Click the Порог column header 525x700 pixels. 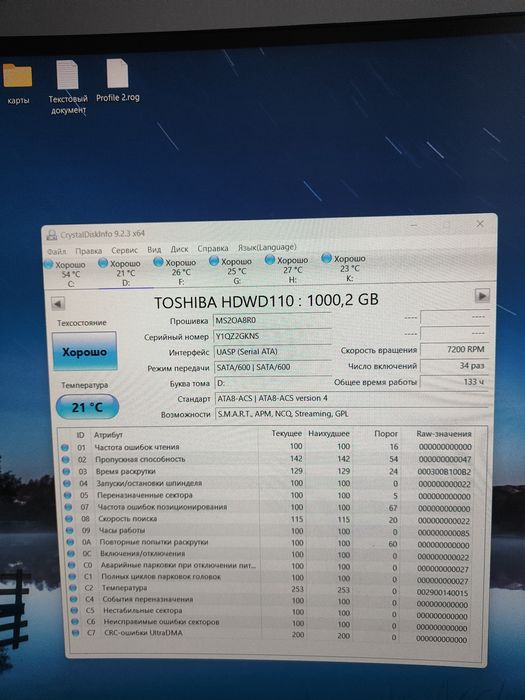click(386, 433)
